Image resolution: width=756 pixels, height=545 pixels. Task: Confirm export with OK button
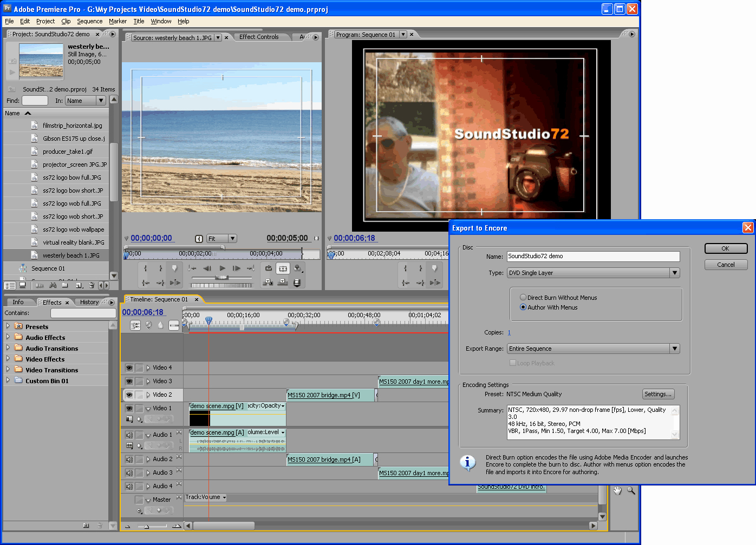point(726,248)
